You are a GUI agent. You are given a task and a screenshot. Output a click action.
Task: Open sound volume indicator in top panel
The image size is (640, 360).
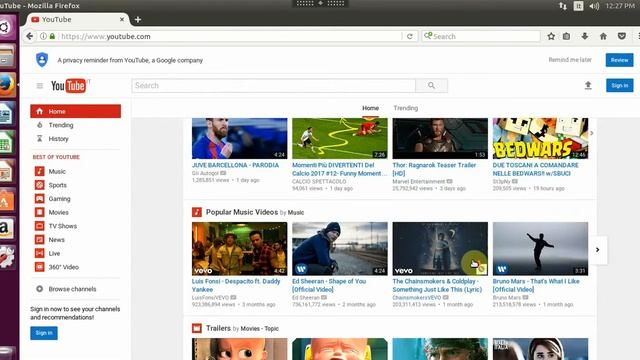click(594, 6)
